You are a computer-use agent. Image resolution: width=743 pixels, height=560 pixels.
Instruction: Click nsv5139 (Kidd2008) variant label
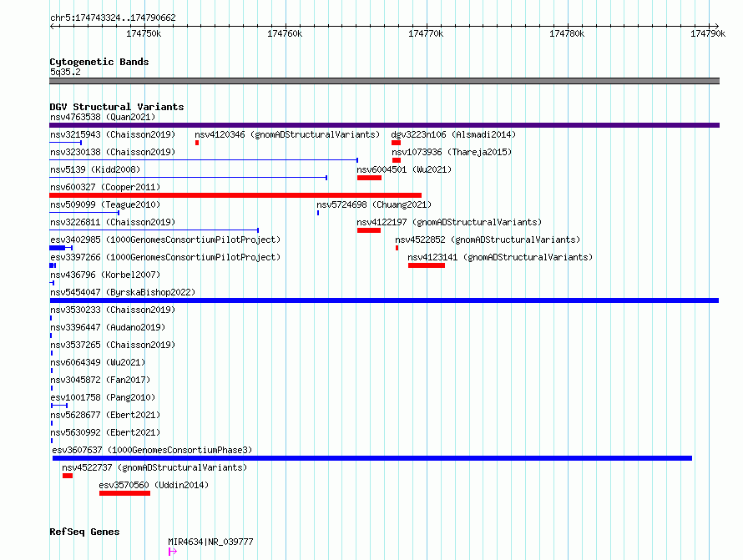click(95, 169)
